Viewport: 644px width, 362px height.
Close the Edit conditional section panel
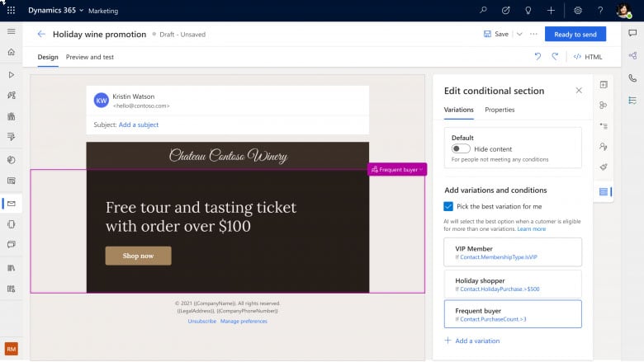point(579,90)
